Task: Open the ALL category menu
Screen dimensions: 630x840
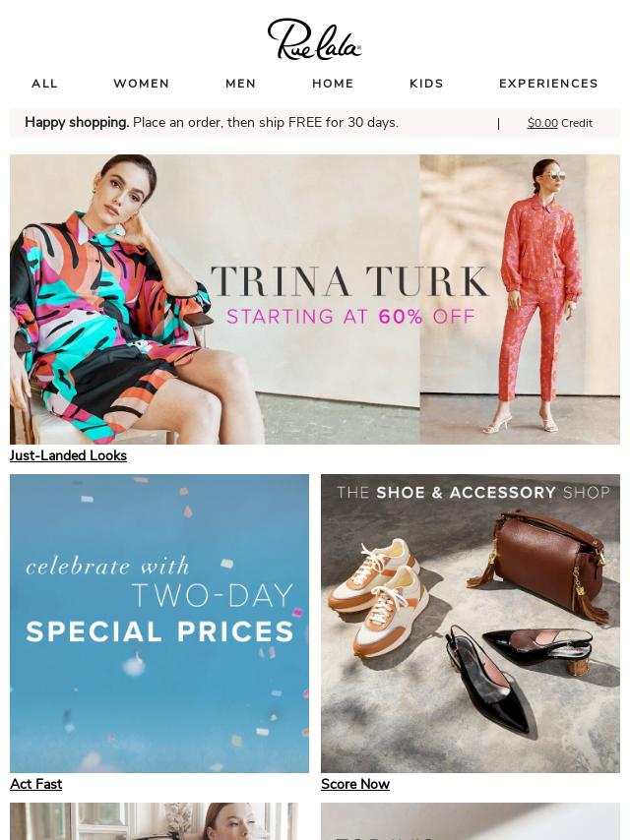Action: click(x=44, y=84)
